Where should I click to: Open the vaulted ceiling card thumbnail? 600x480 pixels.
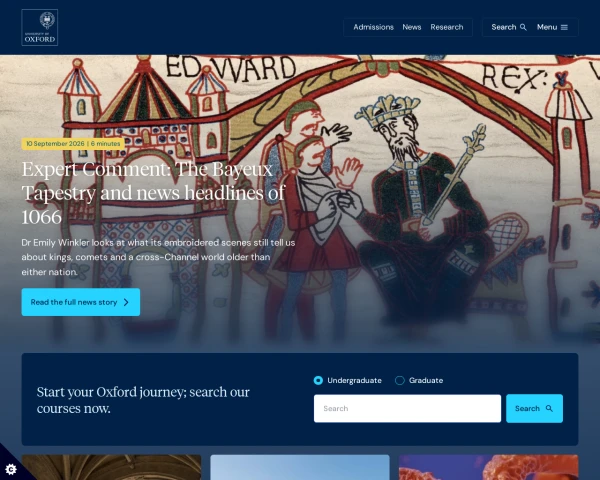click(111, 467)
